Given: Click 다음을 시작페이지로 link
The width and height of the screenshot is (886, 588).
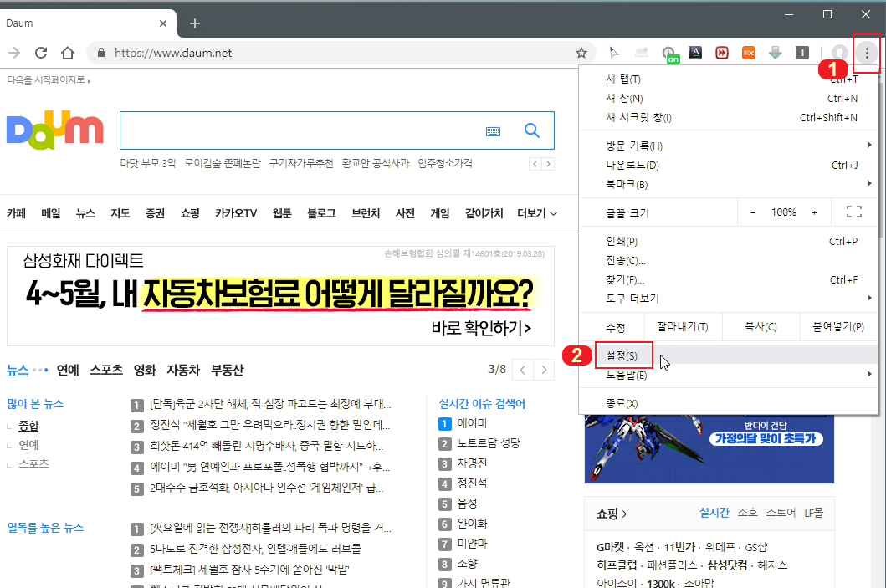Looking at the screenshot, I should coord(49,80).
